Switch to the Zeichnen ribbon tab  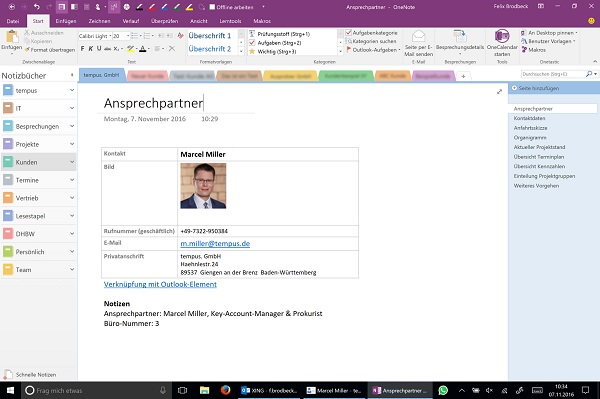coord(99,21)
